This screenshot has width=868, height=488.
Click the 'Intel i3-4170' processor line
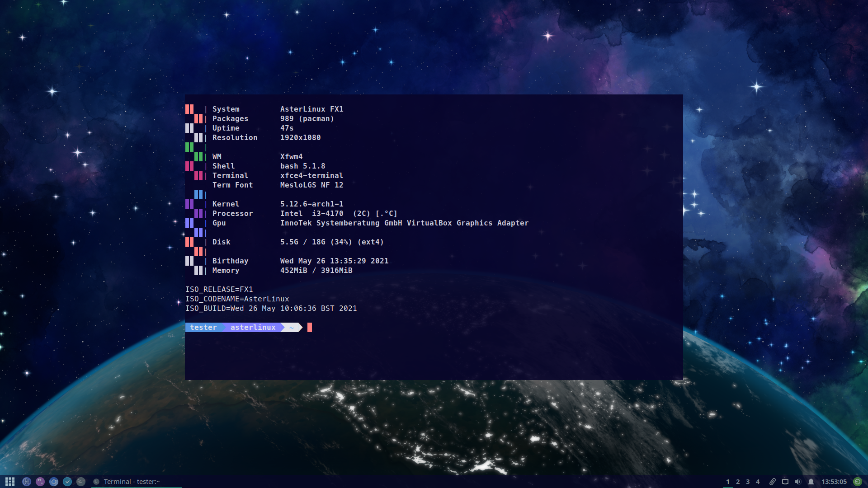tap(339, 213)
